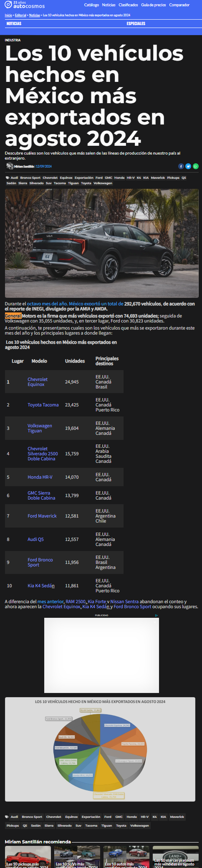Share article on Twitter
The height and width of the screenshot is (868, 202).
pos(188,166)
